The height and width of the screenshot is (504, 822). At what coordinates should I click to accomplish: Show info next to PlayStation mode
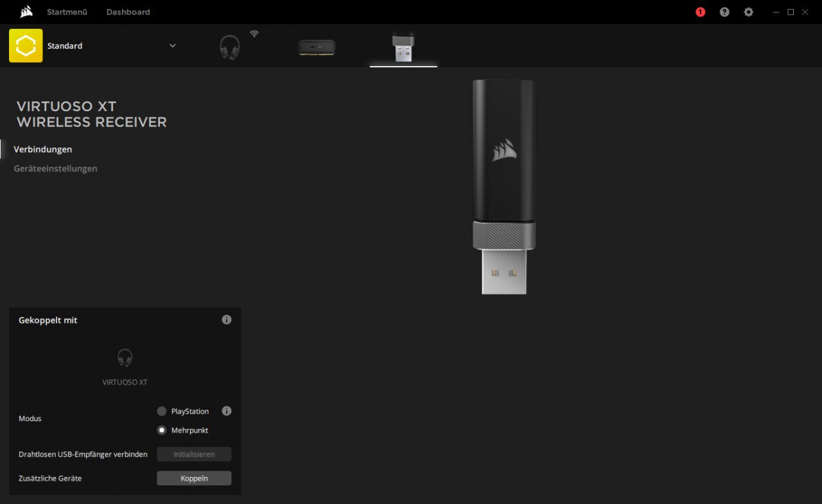pyautogui.click(x=227, y=411)
